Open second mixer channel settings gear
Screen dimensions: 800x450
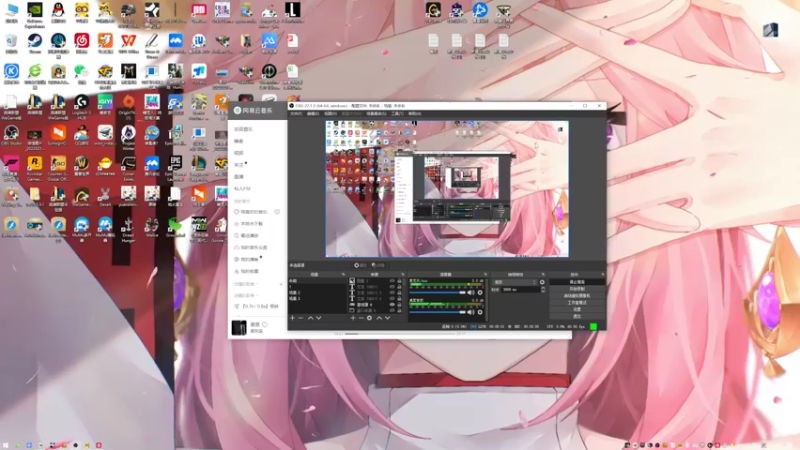pos(480,312)
